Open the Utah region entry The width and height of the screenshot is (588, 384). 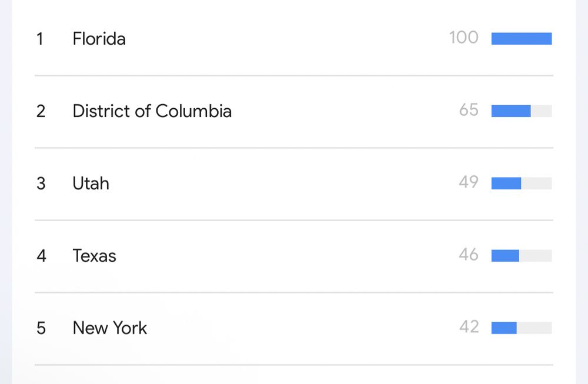[x=293, y=183]
